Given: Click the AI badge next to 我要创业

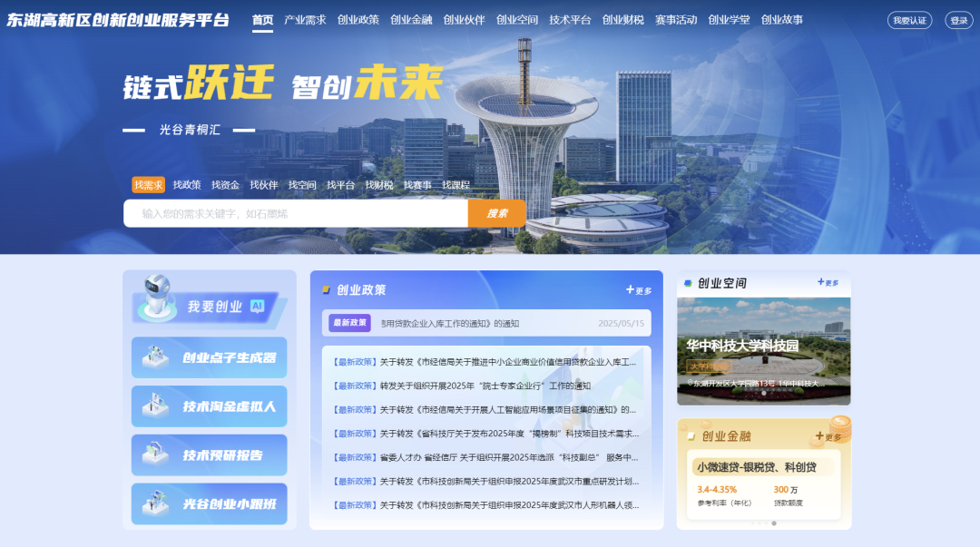Looking at the screenshot, I should click(x=257, y=307).
